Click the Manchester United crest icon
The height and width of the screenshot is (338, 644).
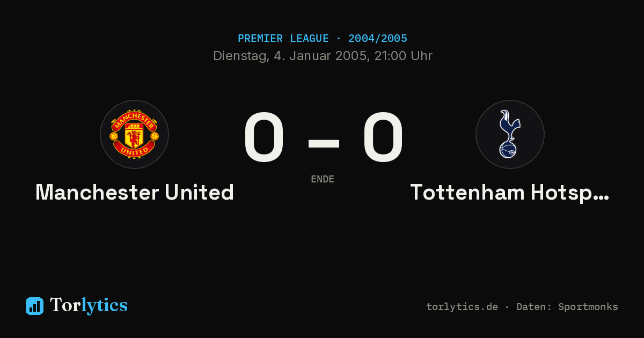pos(134,134)
